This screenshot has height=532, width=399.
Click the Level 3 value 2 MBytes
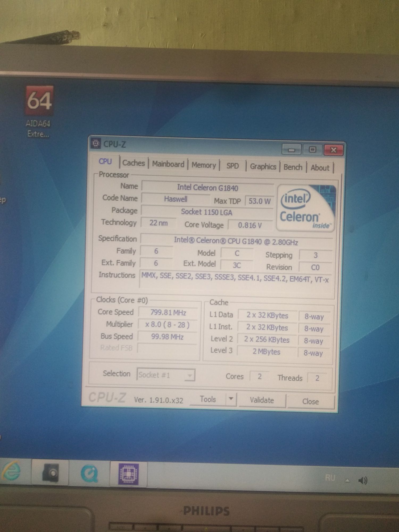(x=267, y=352)
